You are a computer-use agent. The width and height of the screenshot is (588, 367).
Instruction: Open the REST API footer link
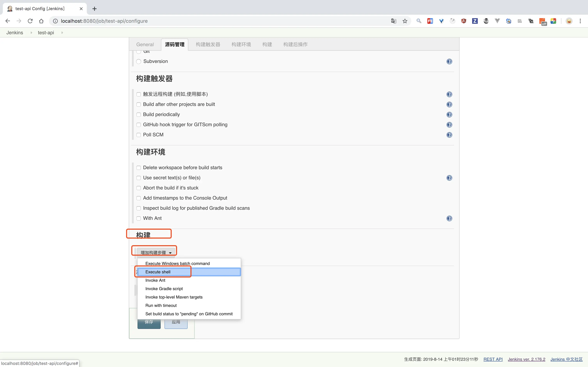coord(493,359)
